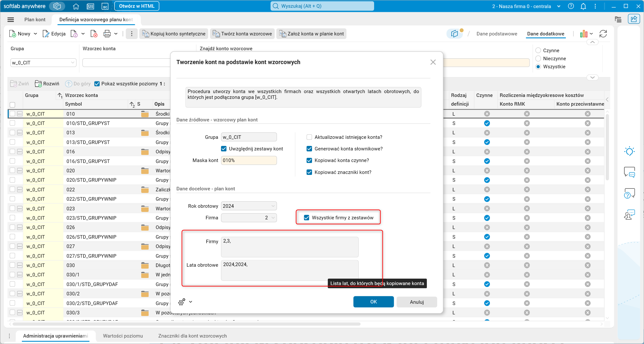Click the delete document icon in toolbar
The height and width of the screenshot is (344, 644).
tap(94, 34)
